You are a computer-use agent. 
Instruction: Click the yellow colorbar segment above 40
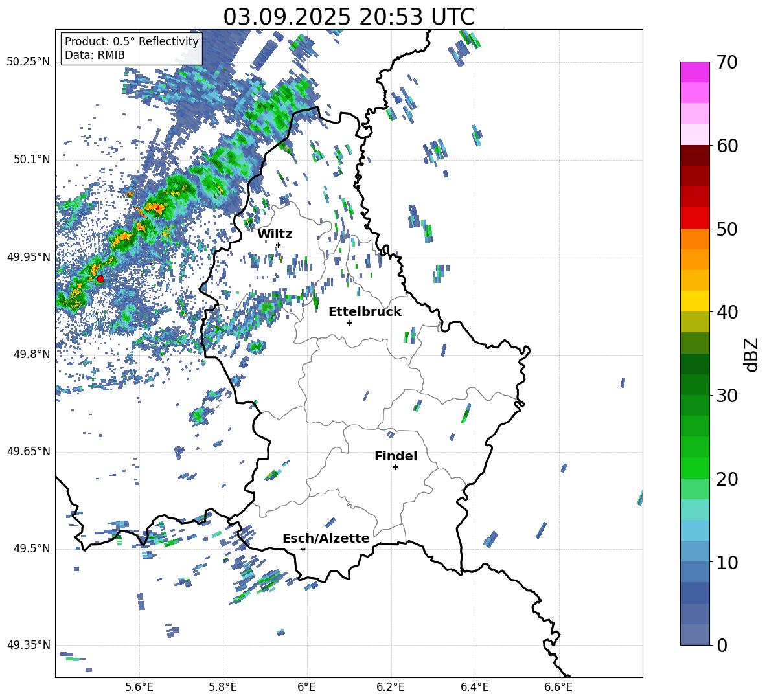coord(694,301)
